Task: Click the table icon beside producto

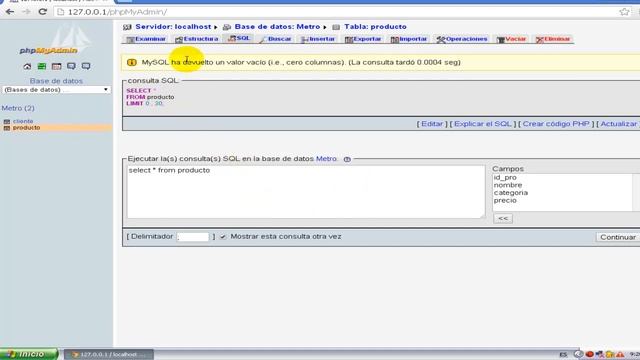Action: (7, 128)
